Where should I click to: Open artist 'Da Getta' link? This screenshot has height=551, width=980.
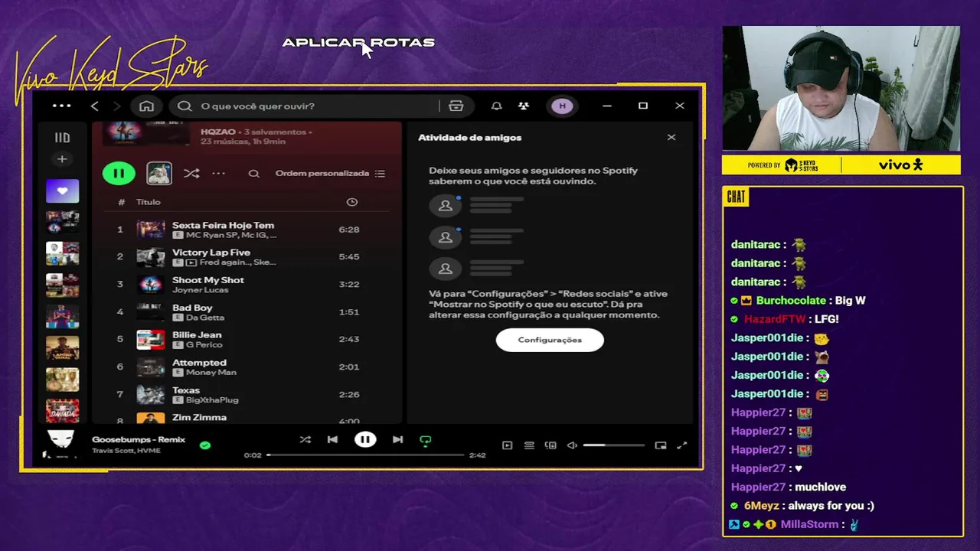click(x=205, y=318)
